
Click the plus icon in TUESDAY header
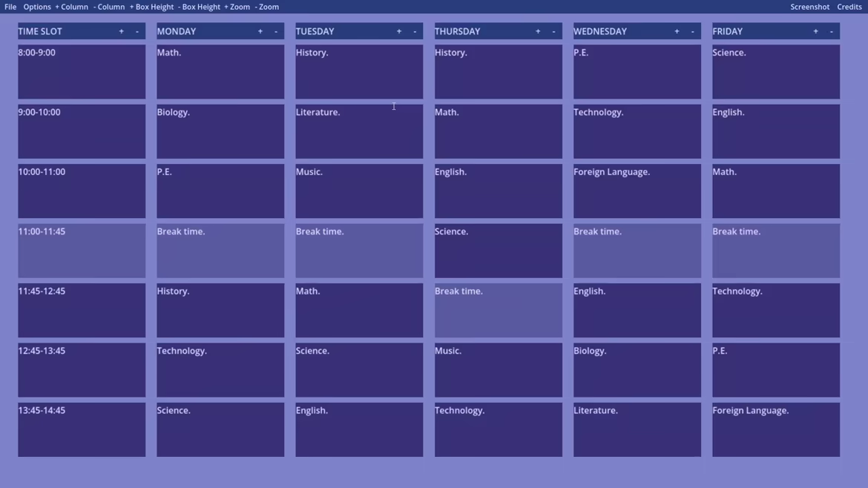coord(399,32)
